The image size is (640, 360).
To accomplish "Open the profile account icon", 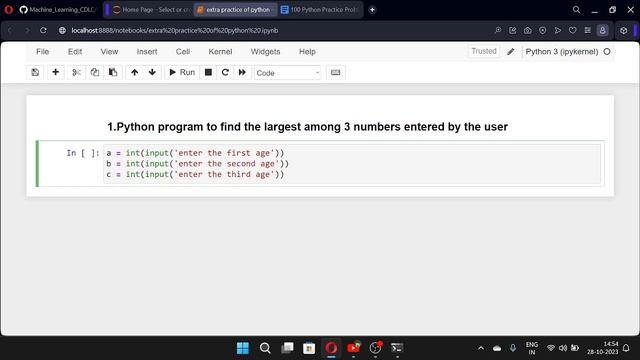I will point(602,31).
